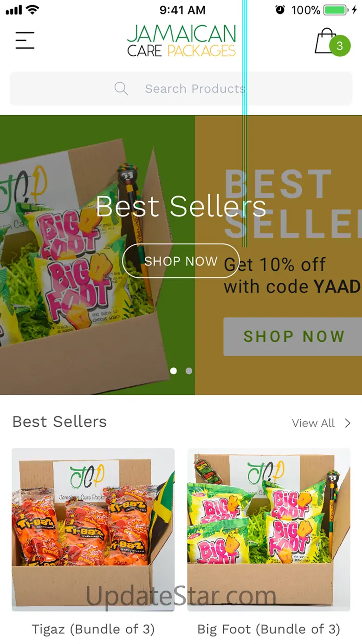Screen dimensions: 362x644
Task: Select the Big Foot (Bundle of 3) title
Action: 269,629
